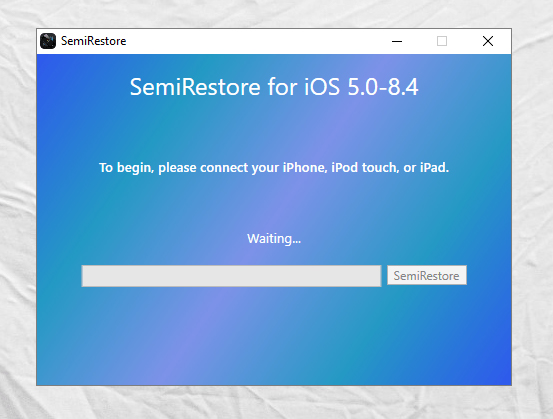Screen dimensions: 553x419
Task: Minimize the SemiRestore window
Action: click(x=397, y=41)
